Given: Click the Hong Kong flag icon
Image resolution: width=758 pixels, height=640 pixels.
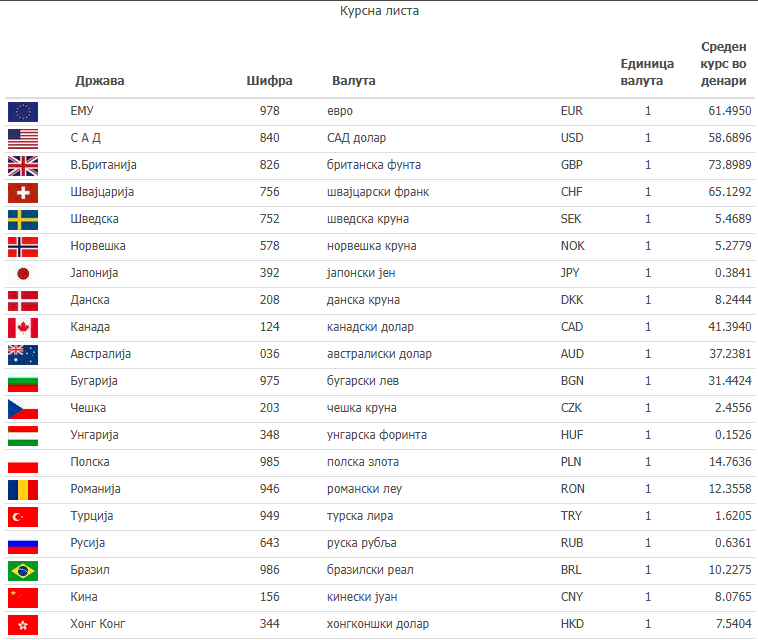Looking at the screenshot, I should 22,624.
